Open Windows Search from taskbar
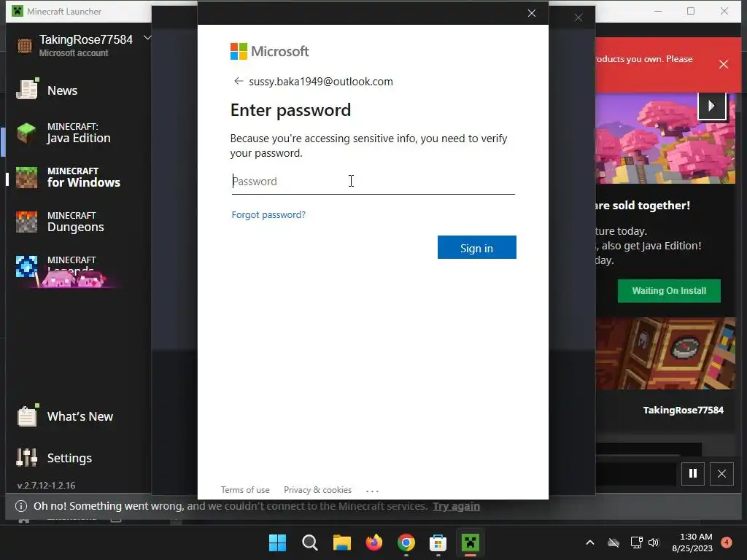The image size is (747, 560). pyautogui.click(x=309, y=542)
